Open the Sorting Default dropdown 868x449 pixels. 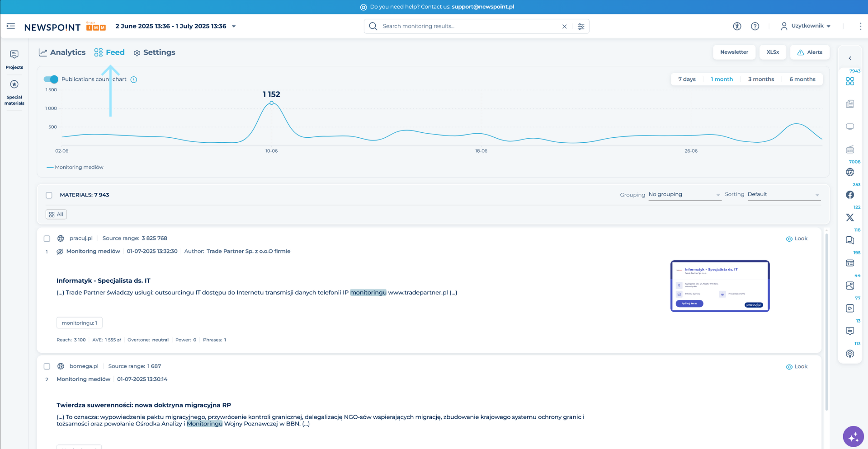click(x=783, y=195)
